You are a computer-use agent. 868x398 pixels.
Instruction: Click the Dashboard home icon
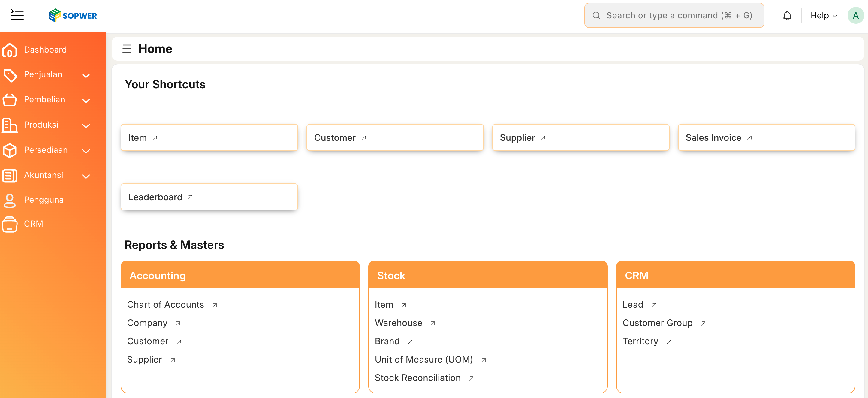click(9, 50)
